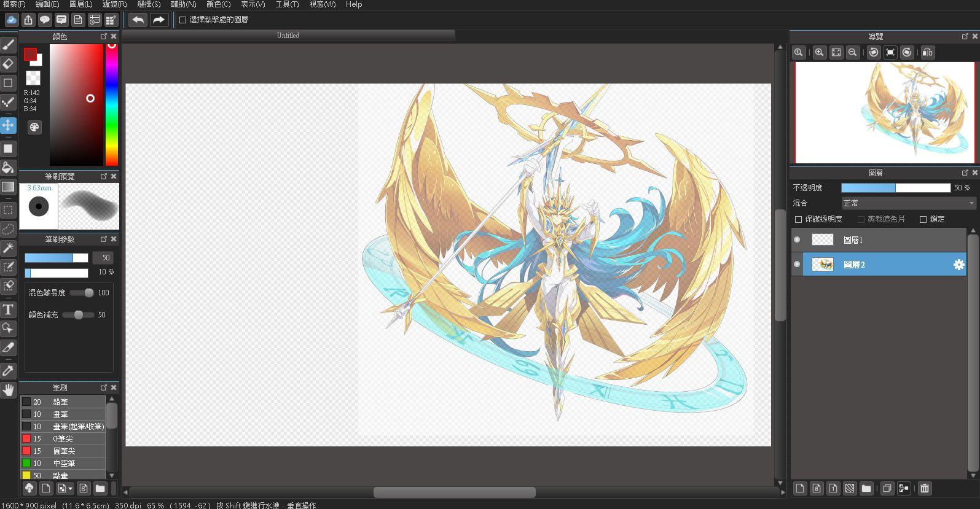
Task: Select the Lasso selection tool
Action: pos(8,229)
